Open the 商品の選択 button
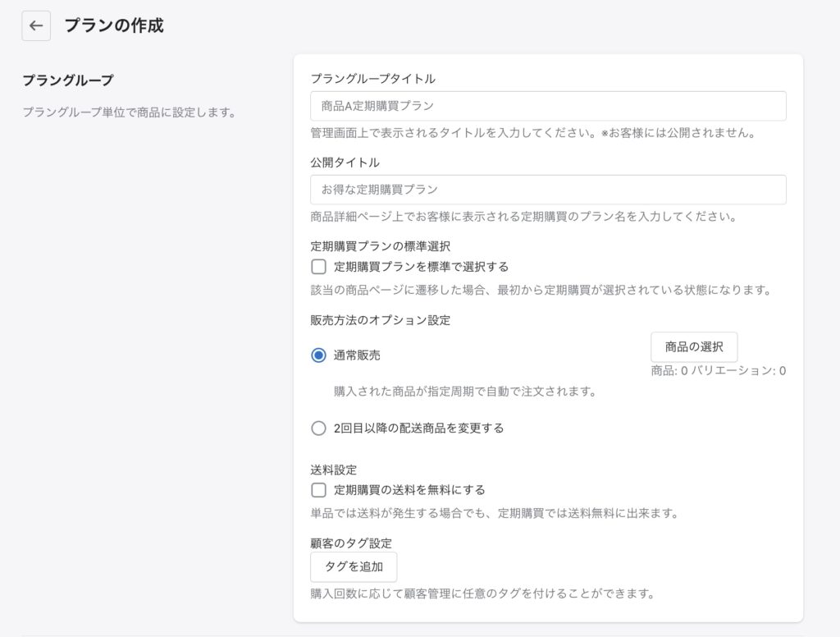Viewport: 840px width, 637px height. pos(694,347)
